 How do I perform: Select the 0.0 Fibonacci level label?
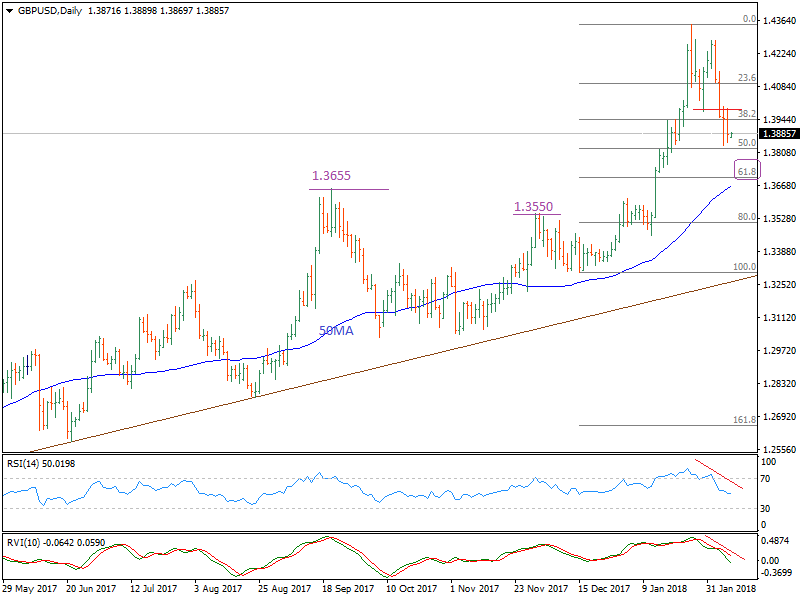(x=747, y=19)
